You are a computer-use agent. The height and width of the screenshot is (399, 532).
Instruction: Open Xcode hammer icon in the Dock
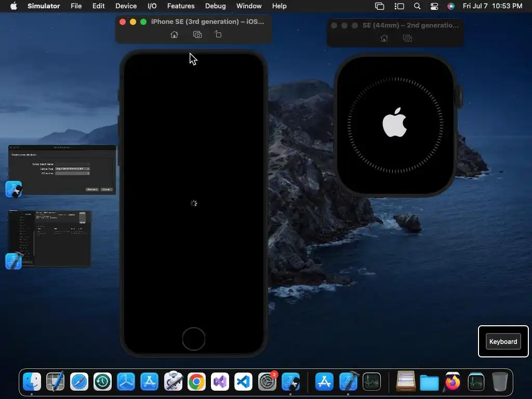click(x=348, y=382)
